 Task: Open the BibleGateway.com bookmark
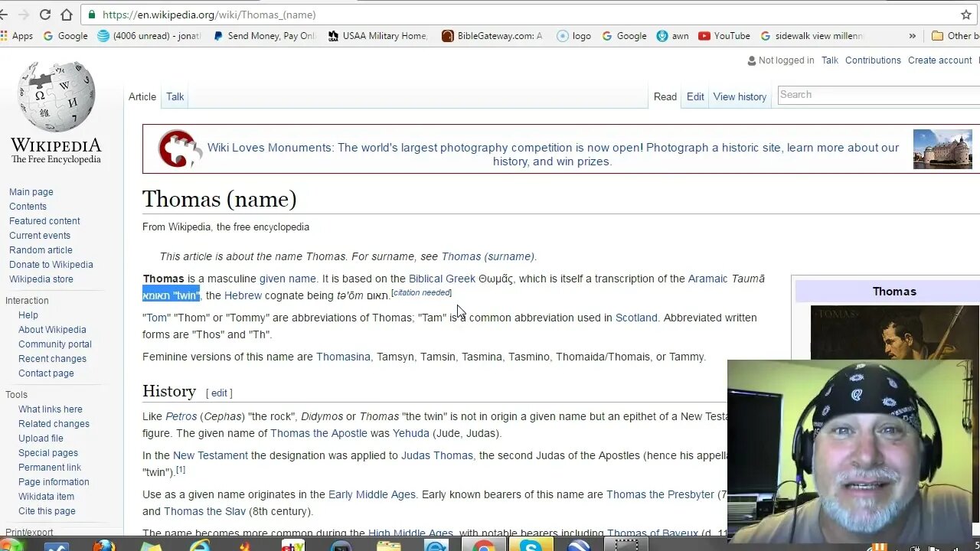492,36
